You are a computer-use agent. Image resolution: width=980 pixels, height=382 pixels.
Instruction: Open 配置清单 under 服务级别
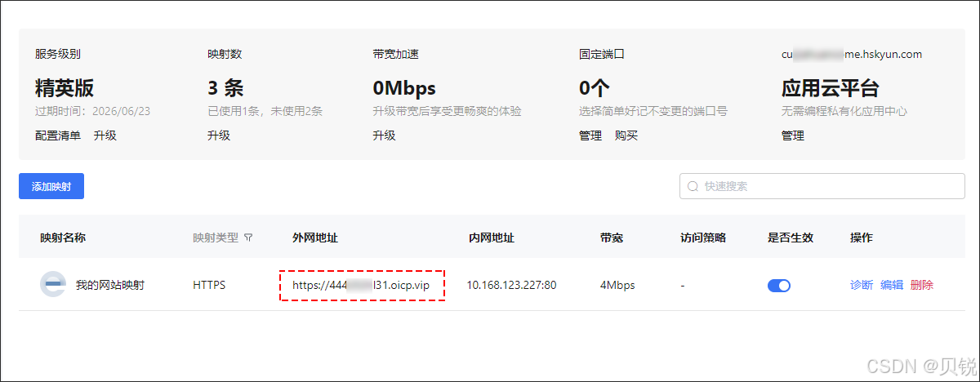pos(58,135)
